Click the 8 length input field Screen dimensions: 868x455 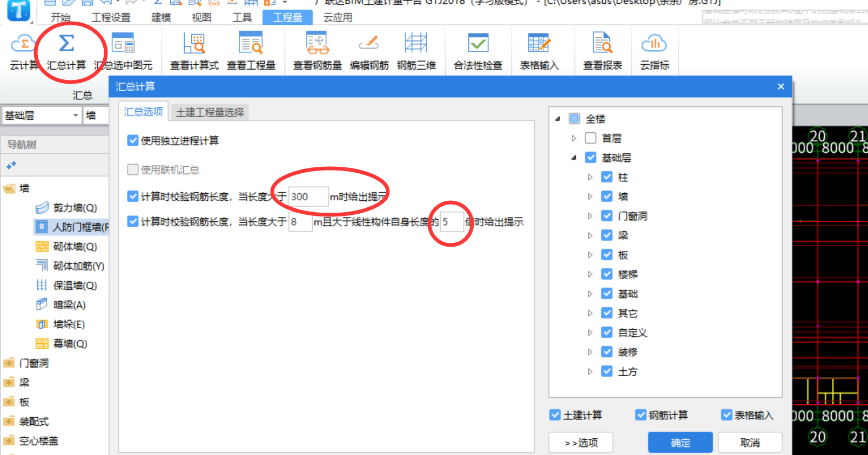point(300,221)
